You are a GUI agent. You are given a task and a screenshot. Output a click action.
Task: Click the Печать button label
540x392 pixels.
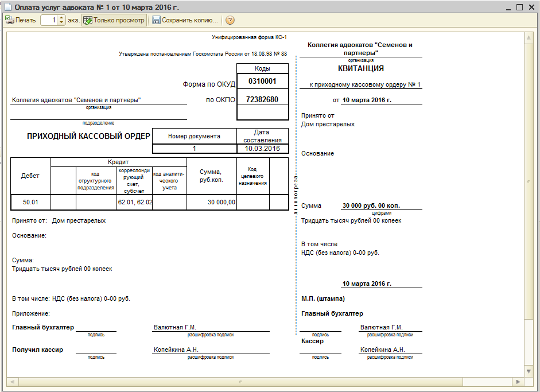coord(25,20)
